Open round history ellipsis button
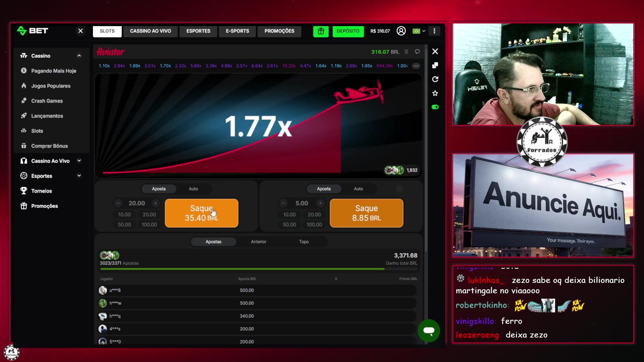Screen dimensions: 644x362 coord(416,66)
